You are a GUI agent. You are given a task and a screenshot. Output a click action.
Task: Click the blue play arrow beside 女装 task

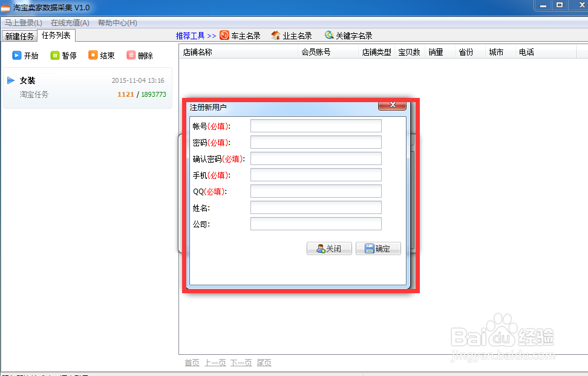tap(11, 80)
